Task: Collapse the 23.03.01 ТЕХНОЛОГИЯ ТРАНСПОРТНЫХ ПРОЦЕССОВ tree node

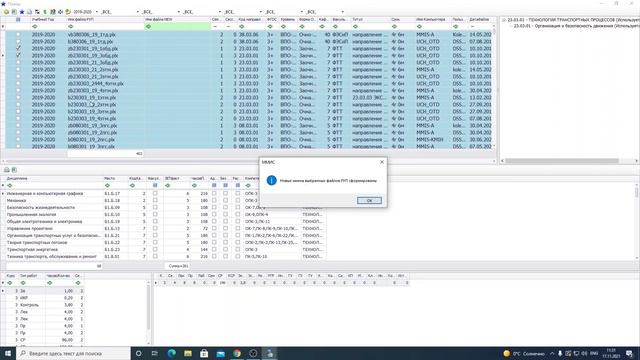Action: (504, 20)
